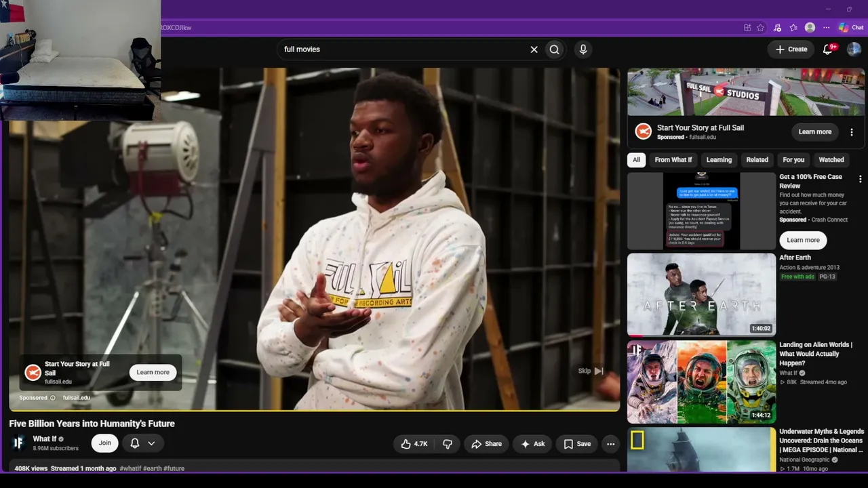Select the For you filter chip
The height and width of the screenshot is (488, 868).
[x=793, y=160]
